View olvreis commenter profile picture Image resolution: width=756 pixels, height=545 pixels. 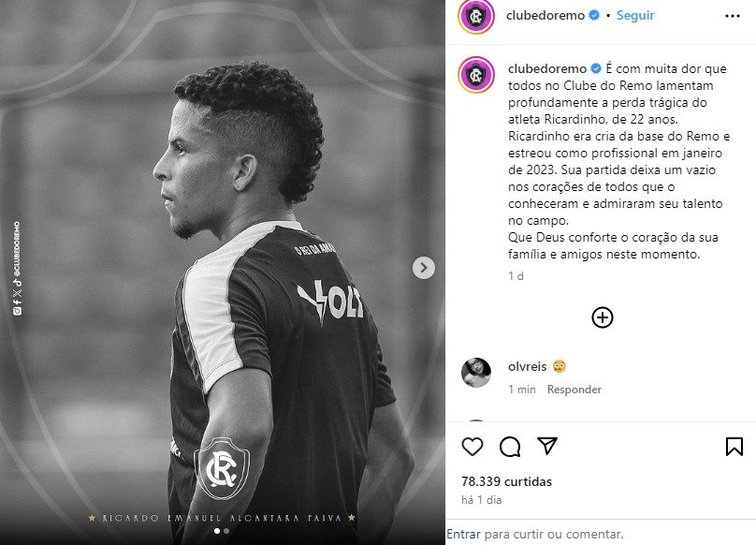476,373
